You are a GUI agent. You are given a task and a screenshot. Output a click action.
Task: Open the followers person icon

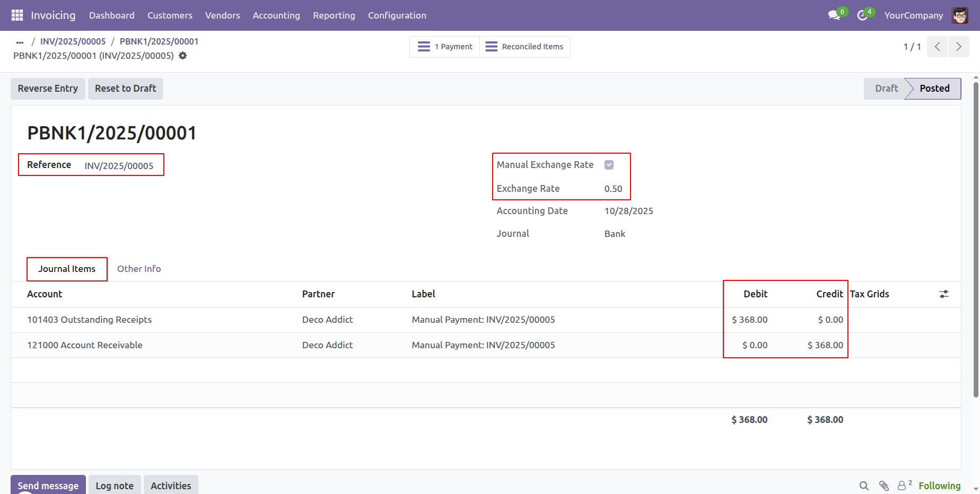click(902, 486)
